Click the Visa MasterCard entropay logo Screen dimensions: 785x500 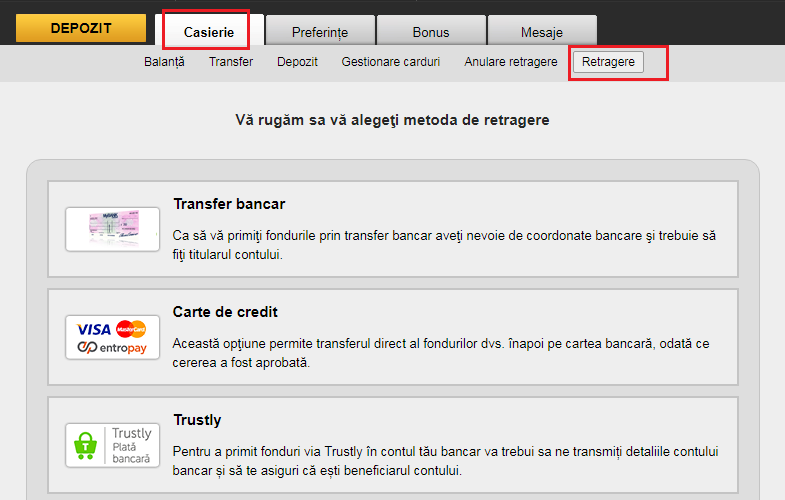coord(113,337)
